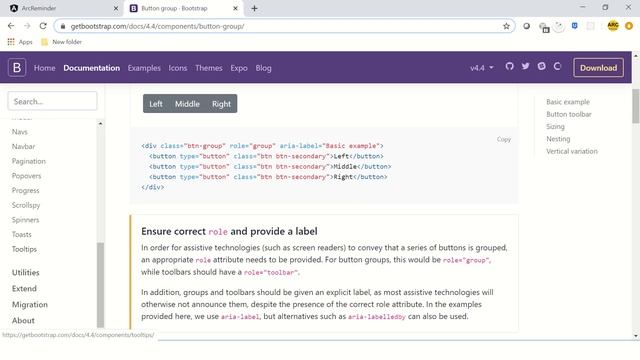
Task: Jump to Button toolbar section
Action: click(x=569, y=114)
